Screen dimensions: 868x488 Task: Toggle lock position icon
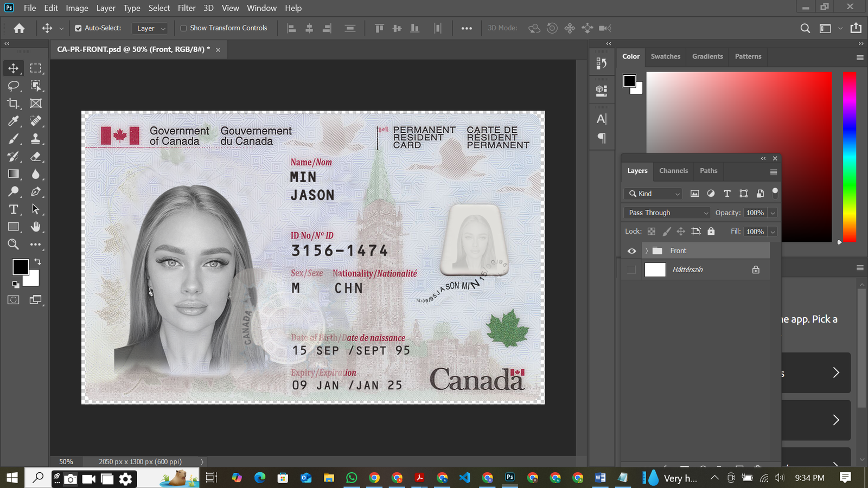[x=681, y=232]
